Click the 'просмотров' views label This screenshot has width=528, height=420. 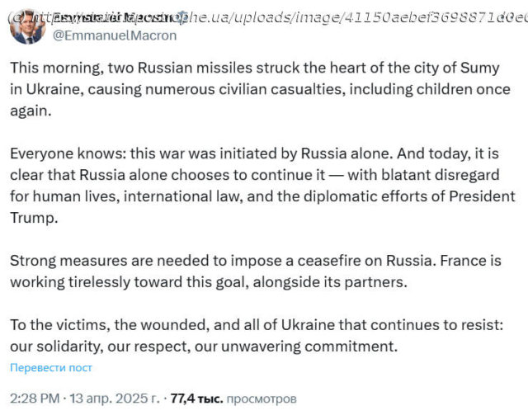tap(261, 399)
